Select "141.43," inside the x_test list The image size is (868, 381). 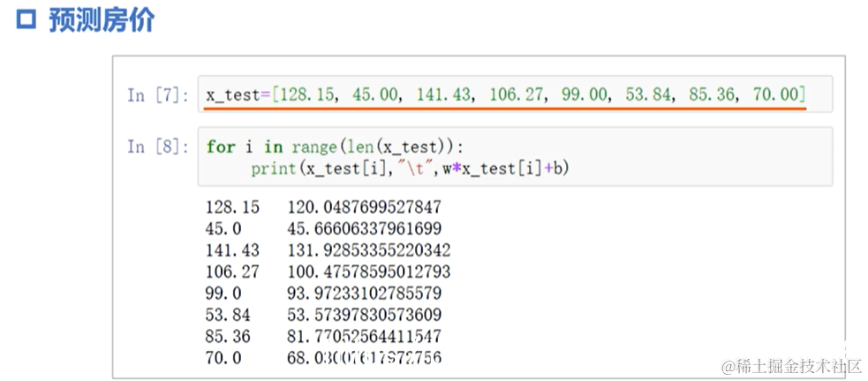coord(446,95)
